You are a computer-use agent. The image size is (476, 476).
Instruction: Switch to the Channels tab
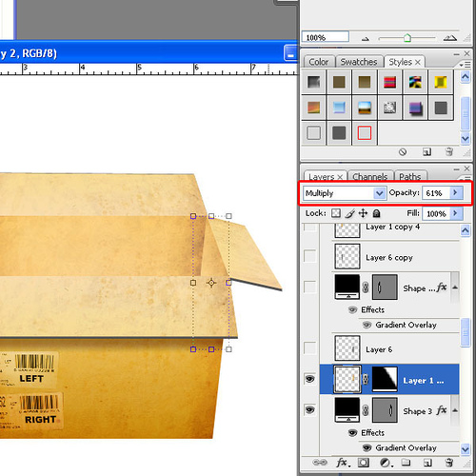(370, 176)
